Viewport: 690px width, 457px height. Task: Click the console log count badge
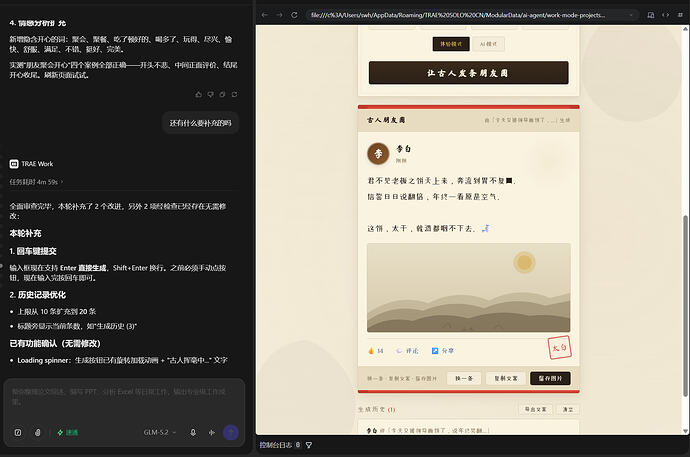pyautogui.click(x=298, y=445)
